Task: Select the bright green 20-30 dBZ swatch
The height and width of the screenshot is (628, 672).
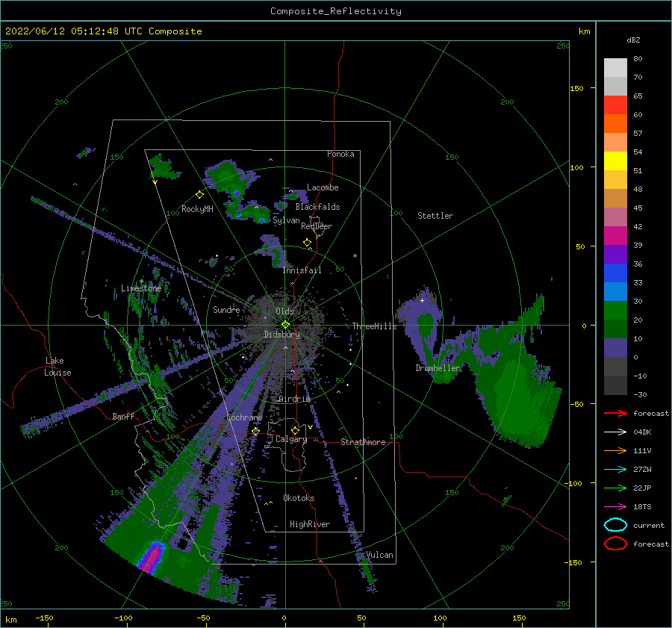Action: pyautogui.click(x=615, y=311)
